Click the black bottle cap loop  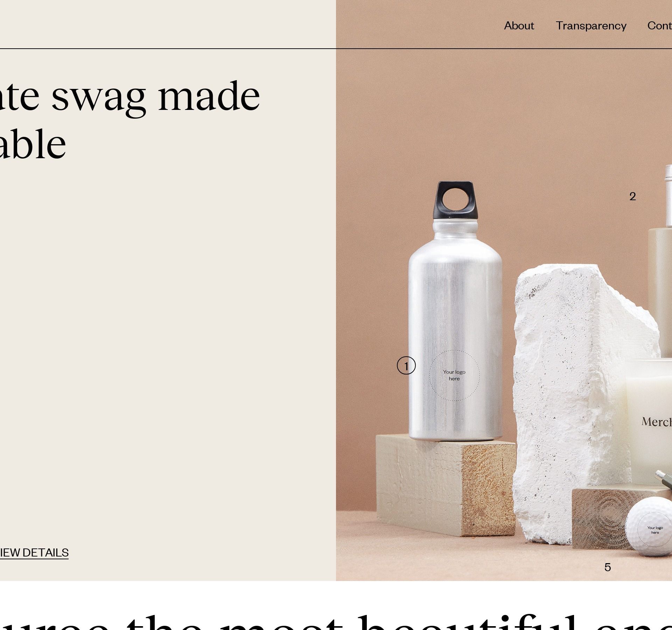(x=456, y=200)
